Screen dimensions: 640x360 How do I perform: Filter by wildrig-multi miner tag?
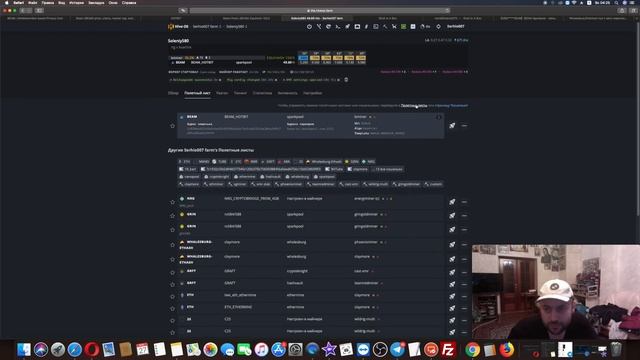pos(376,184)
